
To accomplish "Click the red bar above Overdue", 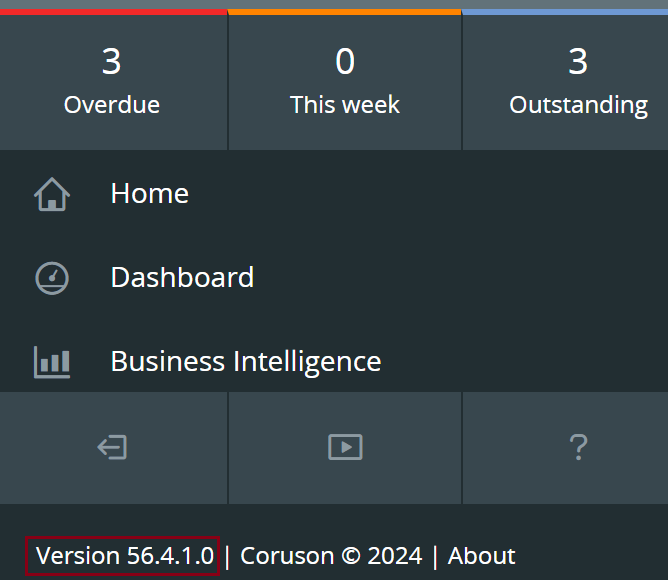I will [113, 12].
